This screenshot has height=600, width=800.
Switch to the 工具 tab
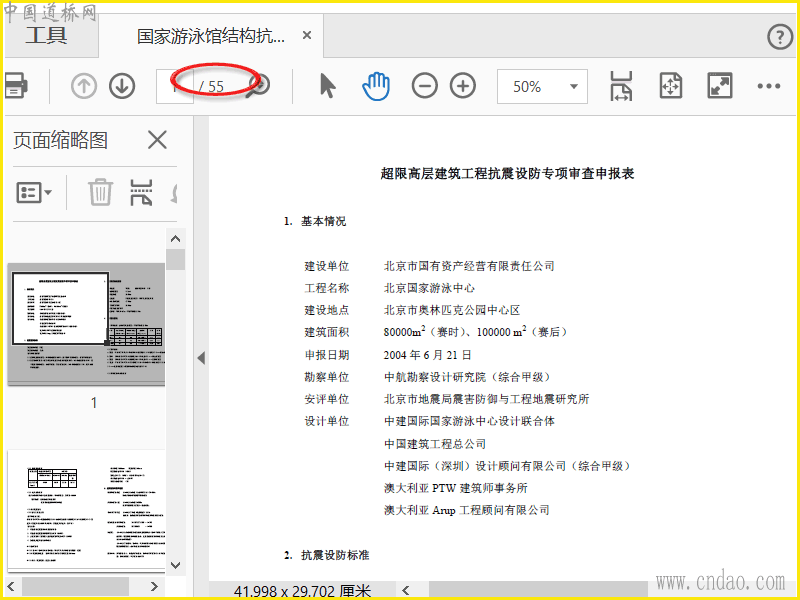[x=46, y=35]
